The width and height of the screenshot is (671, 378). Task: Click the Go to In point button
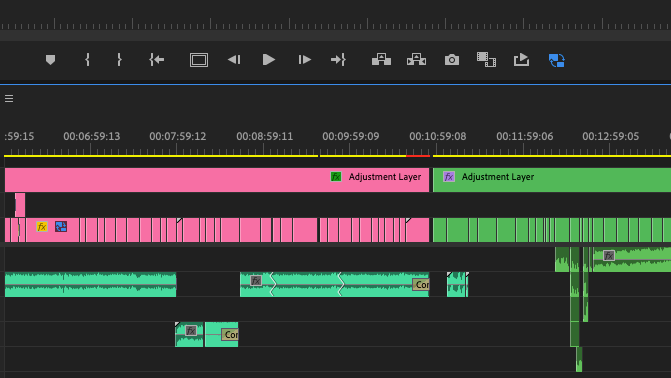[x=157, y=60]
